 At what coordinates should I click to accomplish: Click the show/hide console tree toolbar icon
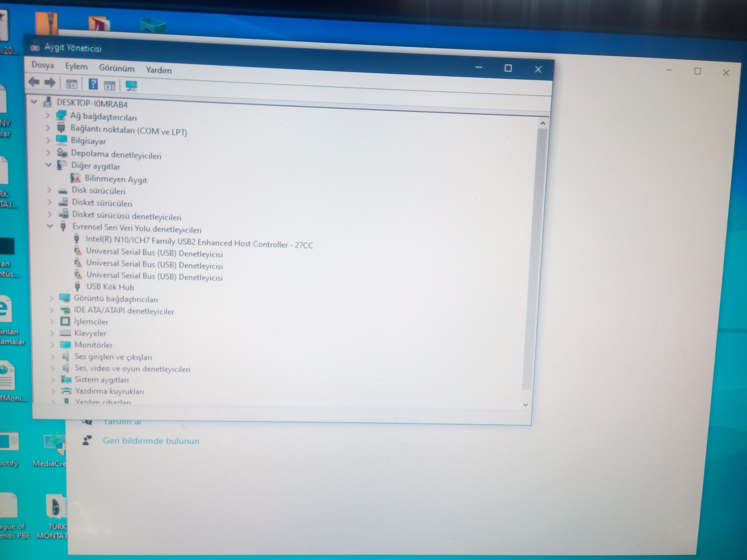pos(72,84)
